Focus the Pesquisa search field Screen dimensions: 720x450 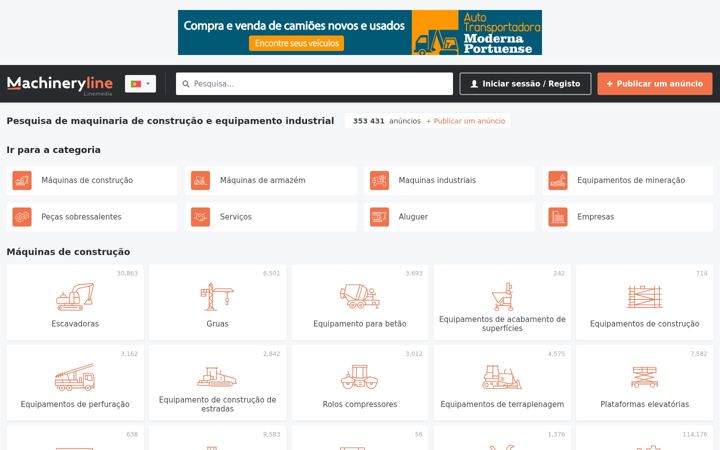[314, 84]
